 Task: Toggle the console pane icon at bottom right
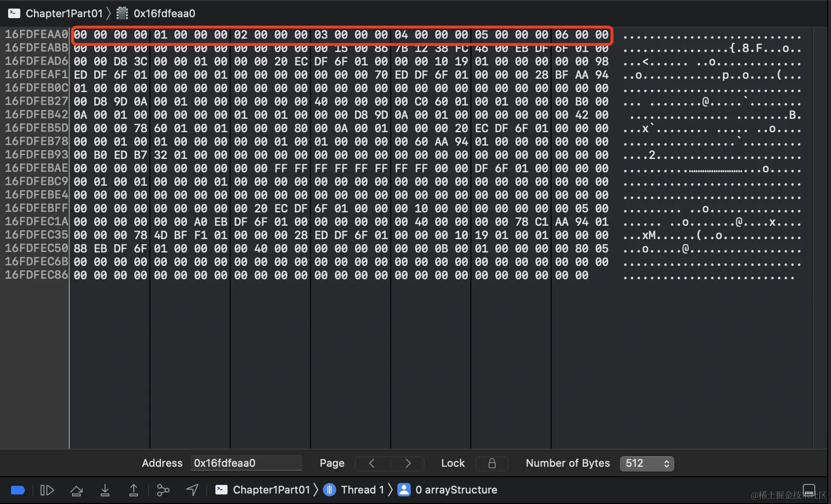809,490
